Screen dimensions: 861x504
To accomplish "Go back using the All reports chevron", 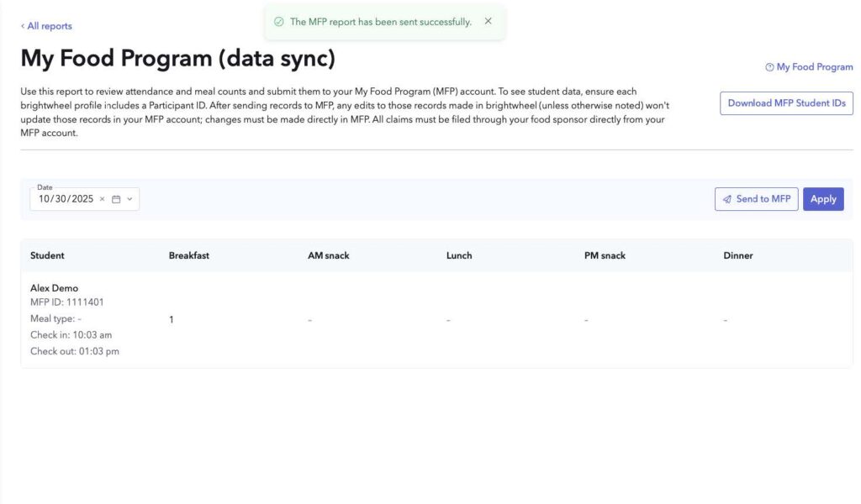I will [23, 26].
